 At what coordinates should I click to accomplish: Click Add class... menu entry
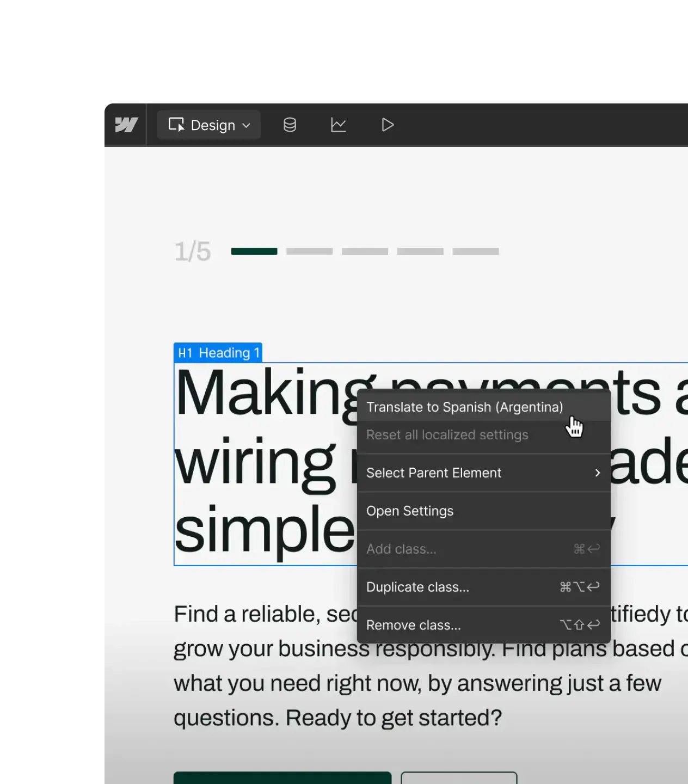tap(401, 549)
